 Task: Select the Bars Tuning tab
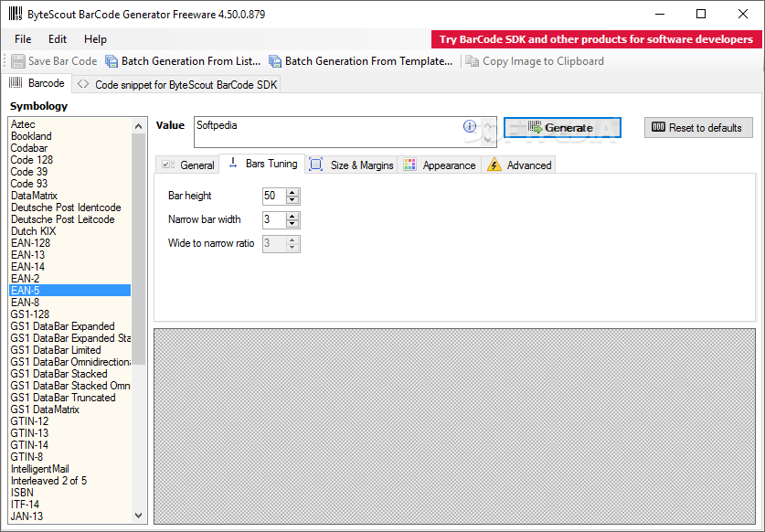pos(262,164)
